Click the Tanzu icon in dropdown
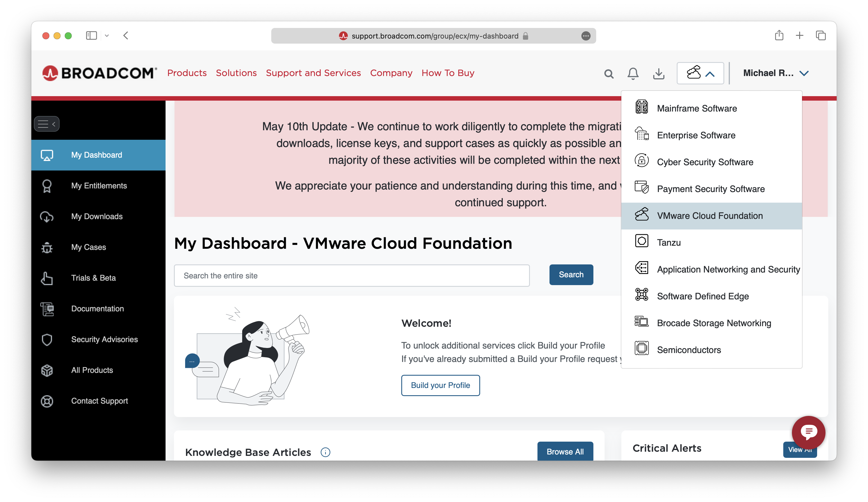The width and height of the screenshot is (868, 502). [641, 241]
